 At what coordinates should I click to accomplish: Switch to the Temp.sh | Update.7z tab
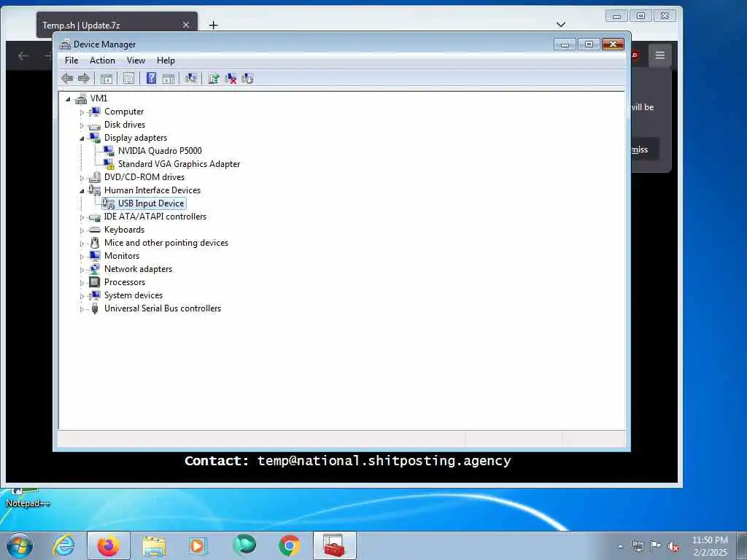(x=117, y=26)
